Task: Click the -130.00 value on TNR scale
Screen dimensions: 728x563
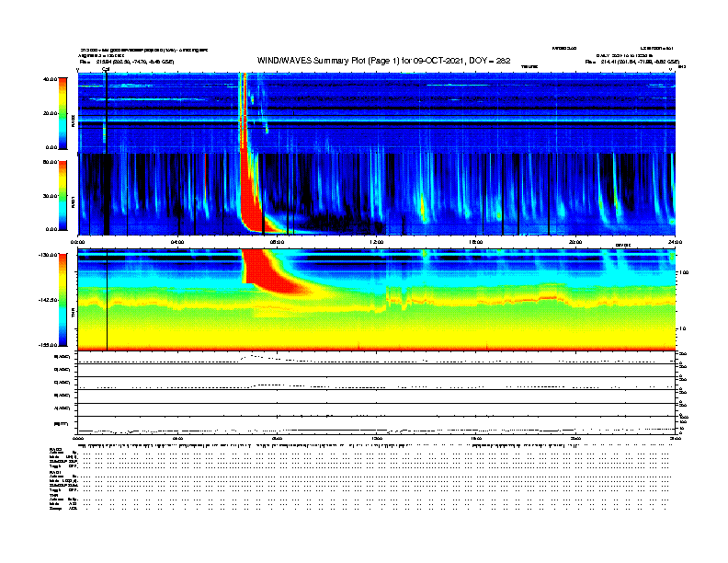Action: tap(49, 255)
